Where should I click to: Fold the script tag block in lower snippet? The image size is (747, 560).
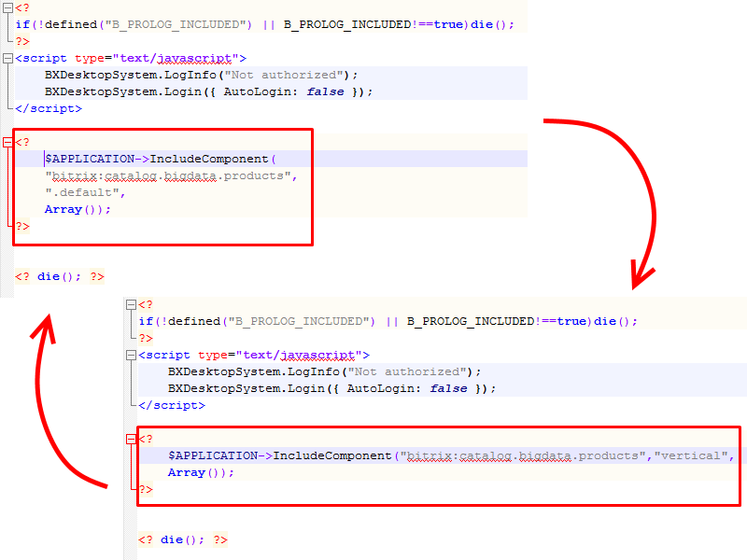click(132, 355)
